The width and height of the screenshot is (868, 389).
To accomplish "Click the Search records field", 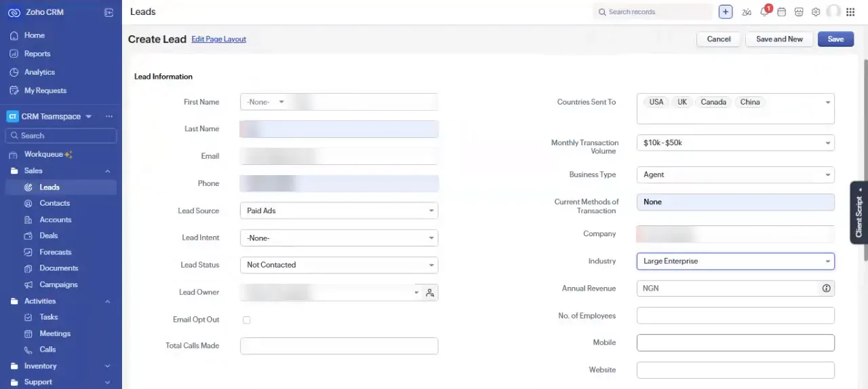I will [652, 12].
